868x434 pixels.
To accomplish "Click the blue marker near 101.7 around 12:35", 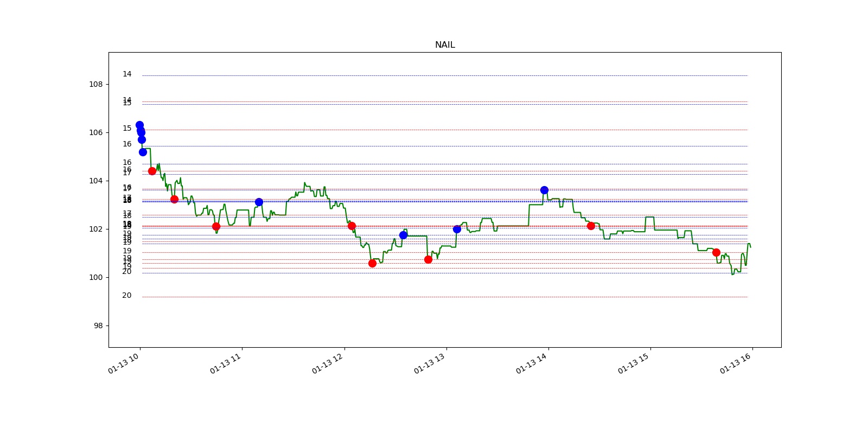I will coord(403,235).
